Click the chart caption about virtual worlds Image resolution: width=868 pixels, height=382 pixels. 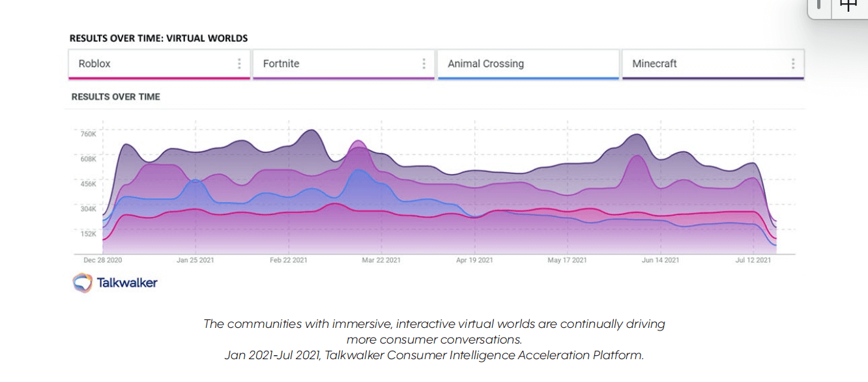[434, 339]
